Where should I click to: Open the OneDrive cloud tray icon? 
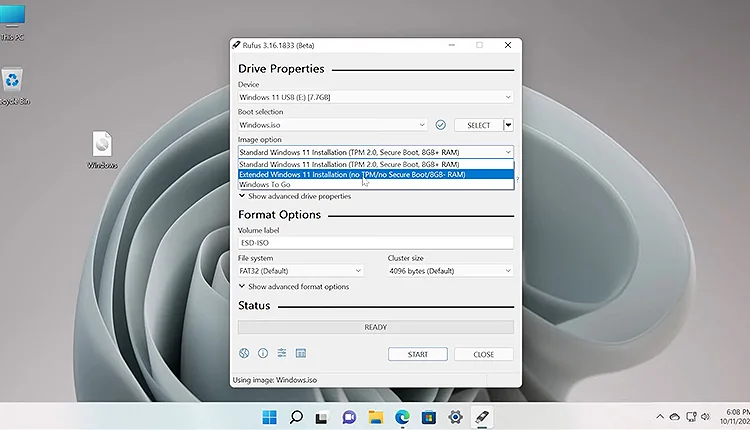[674, 417]
